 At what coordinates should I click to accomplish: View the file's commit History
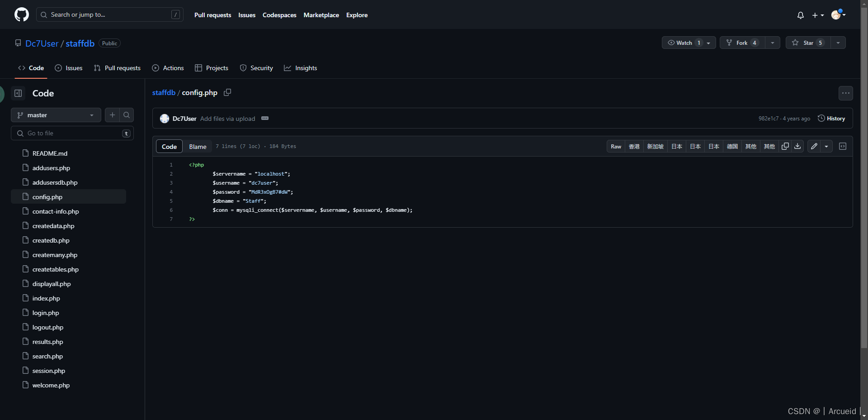click(x=831, y=119)
